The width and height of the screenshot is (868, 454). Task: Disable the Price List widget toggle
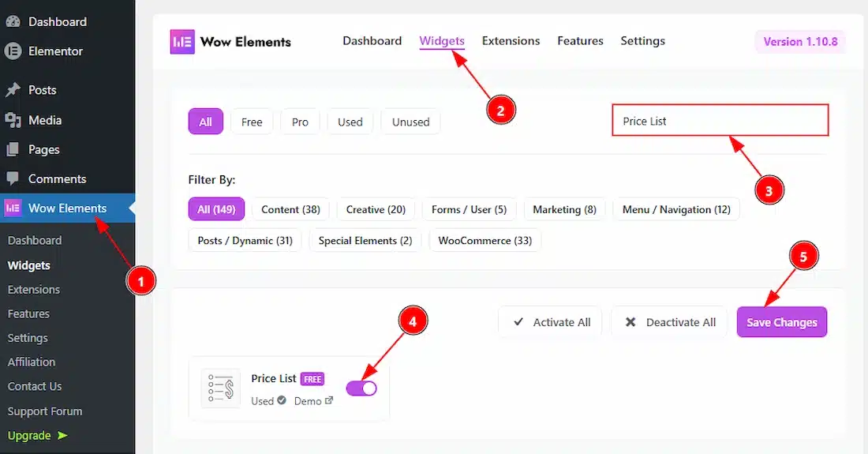point(361,388)
